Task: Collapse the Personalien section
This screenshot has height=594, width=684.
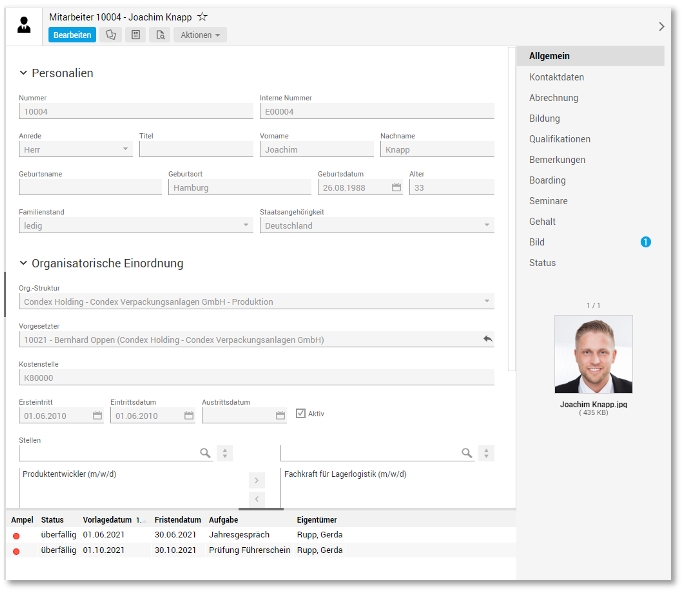Action: click(x=23, y=73)
